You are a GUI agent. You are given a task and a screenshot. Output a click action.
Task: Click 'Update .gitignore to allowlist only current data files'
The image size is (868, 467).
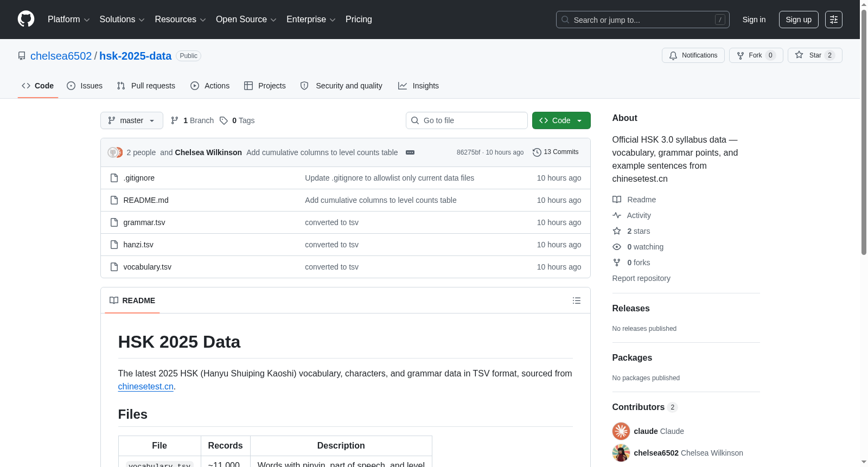click(390, 178)
